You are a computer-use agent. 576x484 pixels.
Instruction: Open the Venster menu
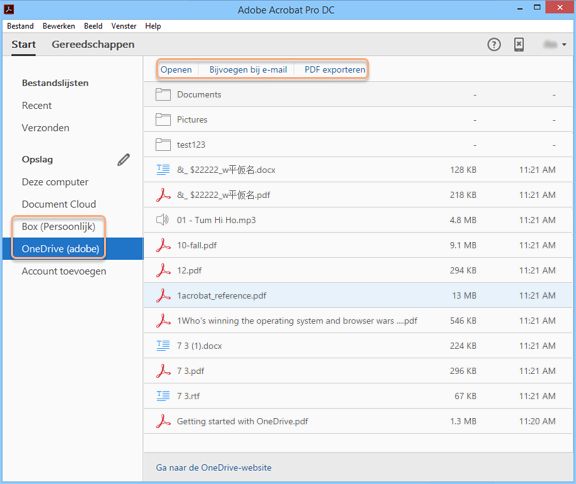pyautogui.click(x=124, y=26)
